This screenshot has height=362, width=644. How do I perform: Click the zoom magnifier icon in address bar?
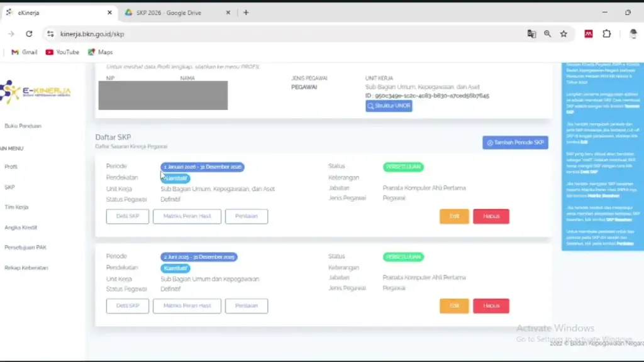coord(548,34)
